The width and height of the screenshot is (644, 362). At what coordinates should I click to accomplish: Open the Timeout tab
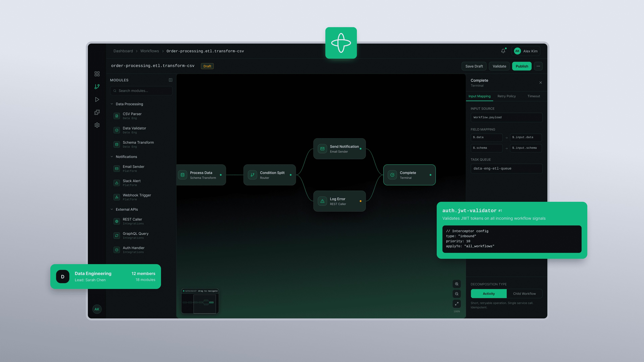point(533,96)
